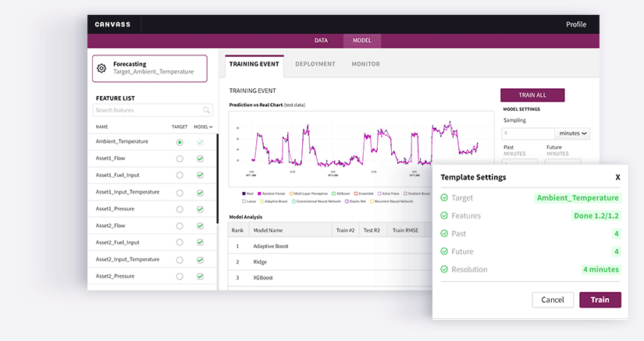The image size is (644, 341).
Task: Click the green check icon beside Future
Action: [x=444, y=252]
